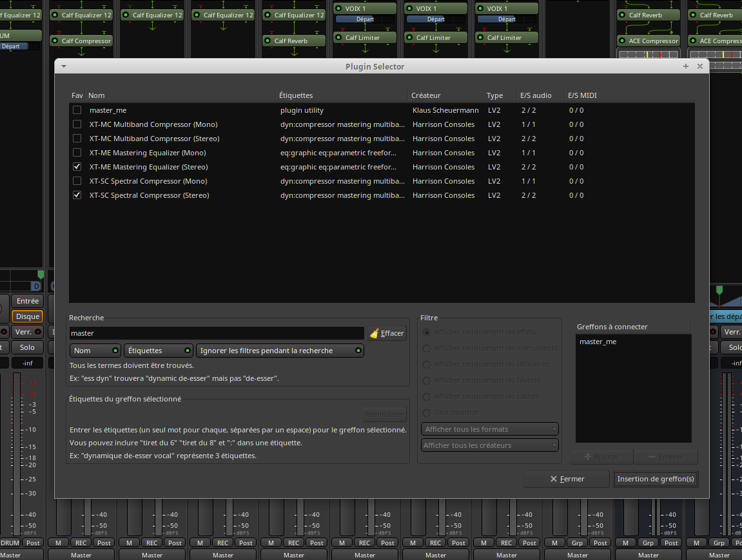Check favorite for XT-SC Spectral Compressor (Mono)

click(x=77, y=181)
